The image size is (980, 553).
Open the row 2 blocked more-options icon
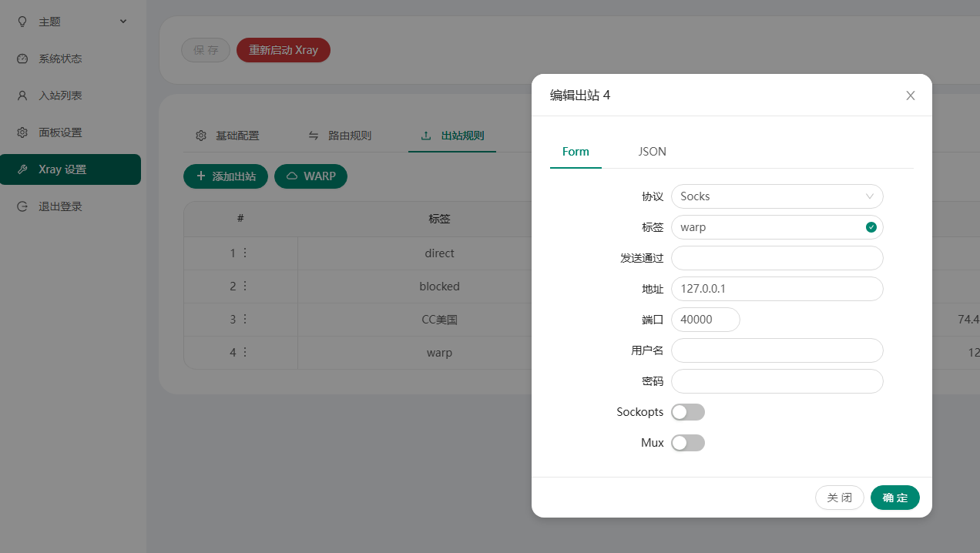(x=245, y=286)
